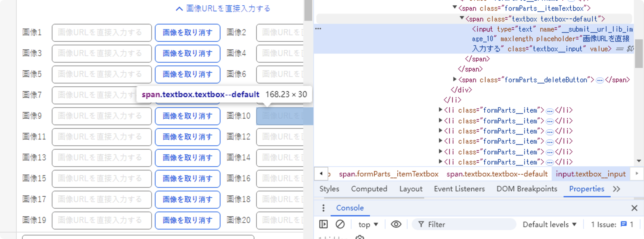Click the console Filter input
Screen dimensions: 644x239
(x=464, y=224)
